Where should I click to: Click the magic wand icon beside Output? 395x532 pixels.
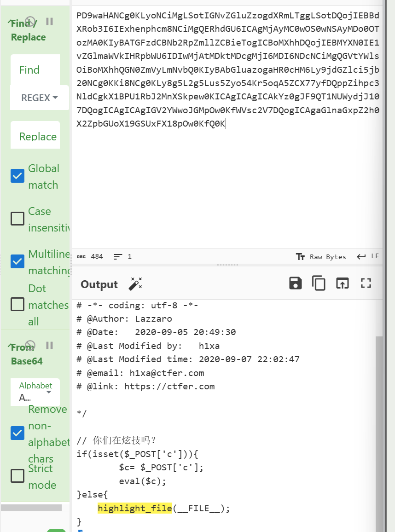coord(135,284)
